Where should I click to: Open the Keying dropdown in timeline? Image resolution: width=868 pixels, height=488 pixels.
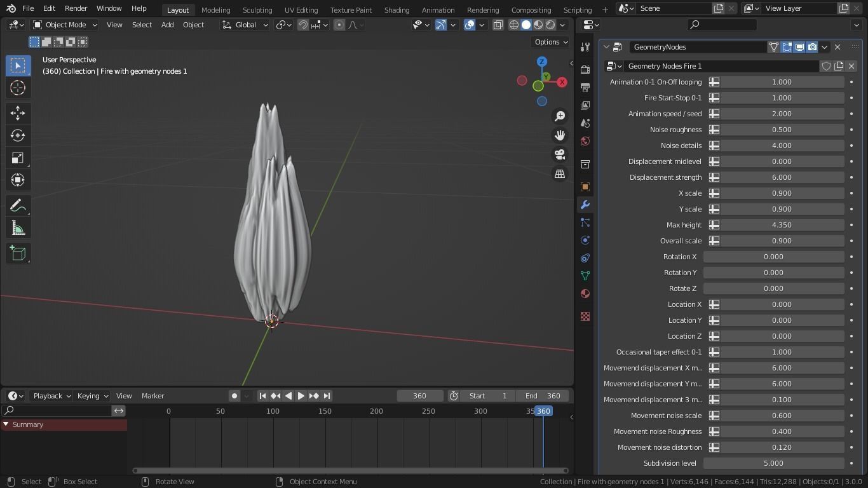[x=92, y=396]
